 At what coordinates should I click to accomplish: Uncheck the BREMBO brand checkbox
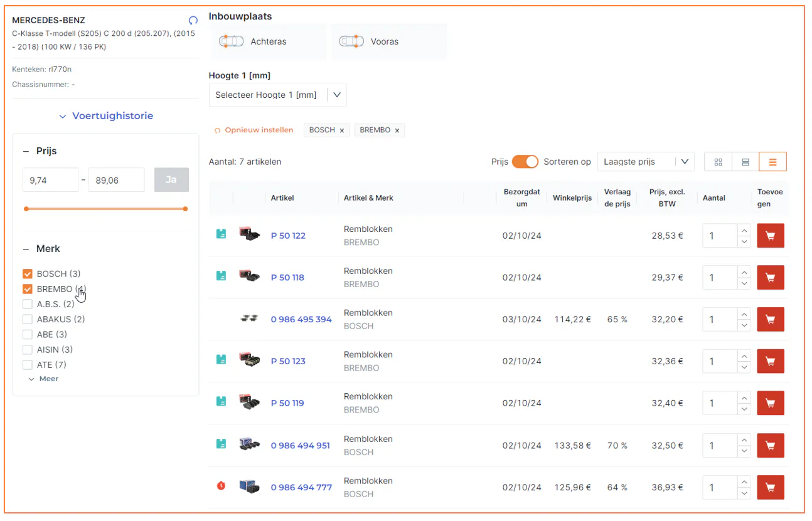27,289
